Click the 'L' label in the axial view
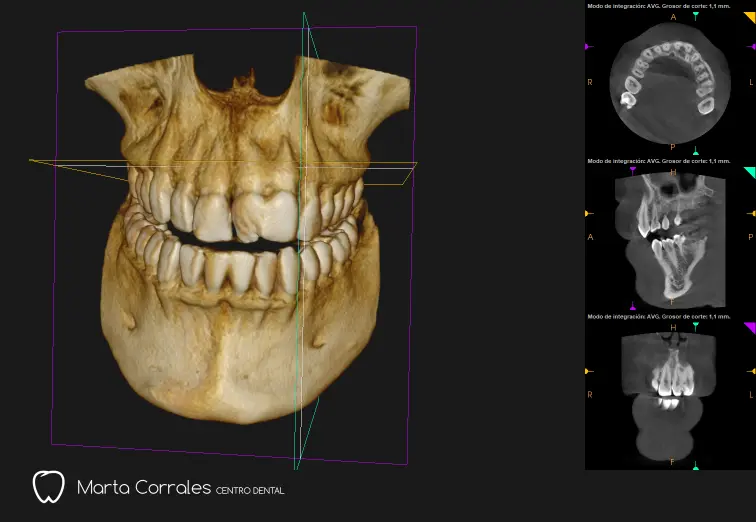This screenshot has width=756, height=522. (x=751, y=82)
